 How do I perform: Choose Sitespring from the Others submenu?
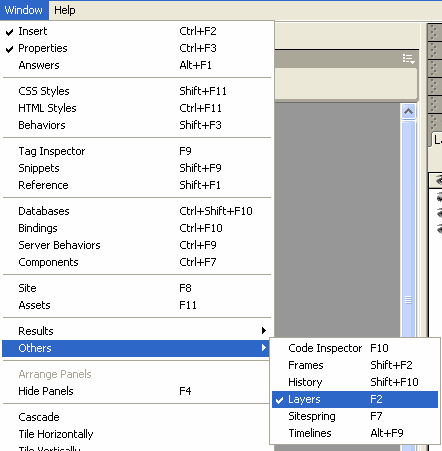pyautogui.click(x=355, y=416)
